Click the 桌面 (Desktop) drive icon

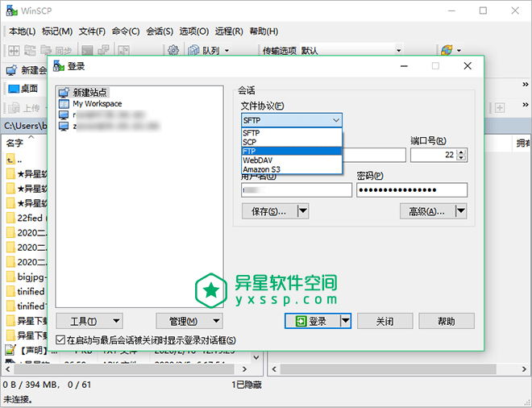coord(13,89)
